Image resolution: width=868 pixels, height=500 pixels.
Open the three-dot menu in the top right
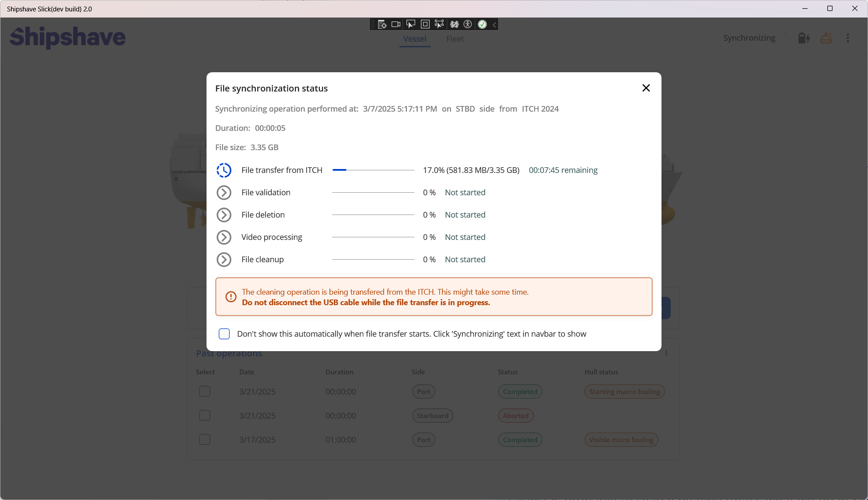tap(848, 38)
